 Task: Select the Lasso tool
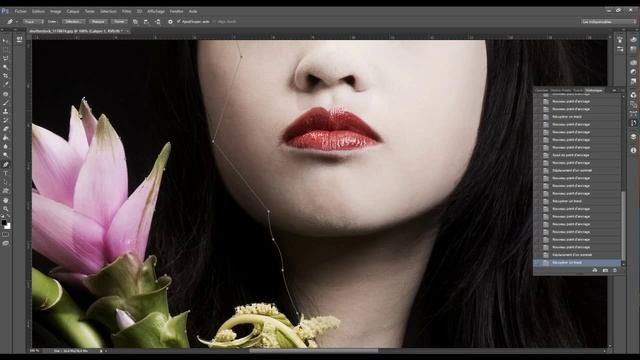[x=5, y=58]
